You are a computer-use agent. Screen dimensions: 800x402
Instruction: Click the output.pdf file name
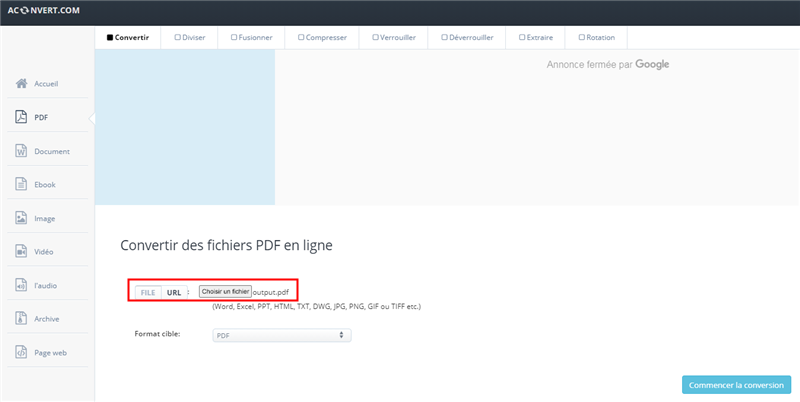pyautogui.click(x=270, y=292)
